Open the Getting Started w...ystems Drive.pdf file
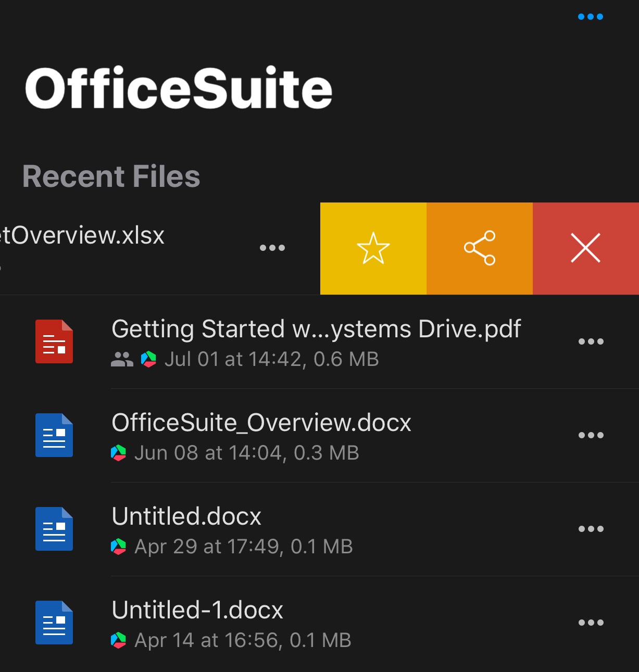639x672 pixels. click(x=316, y=329)
